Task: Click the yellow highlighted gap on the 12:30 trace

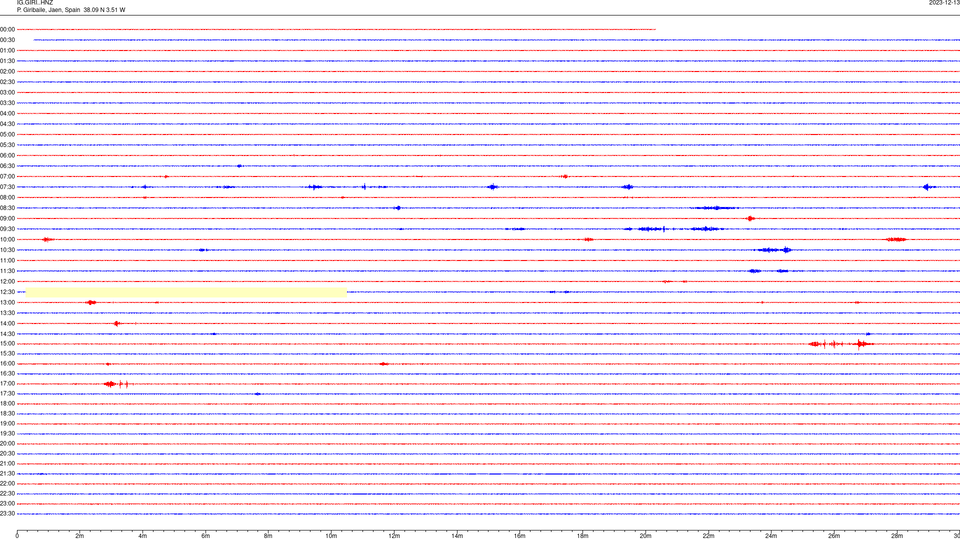Action: click(x=186, y=293)
